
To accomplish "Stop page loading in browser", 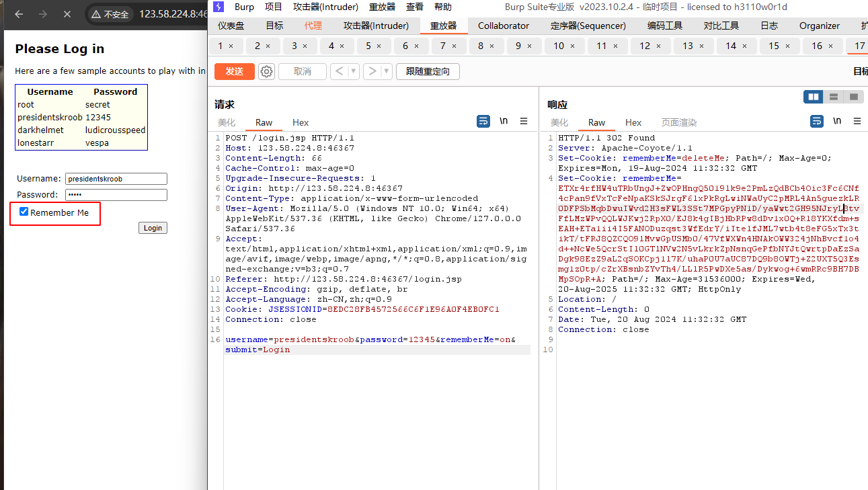I will [x=67, y=14].
